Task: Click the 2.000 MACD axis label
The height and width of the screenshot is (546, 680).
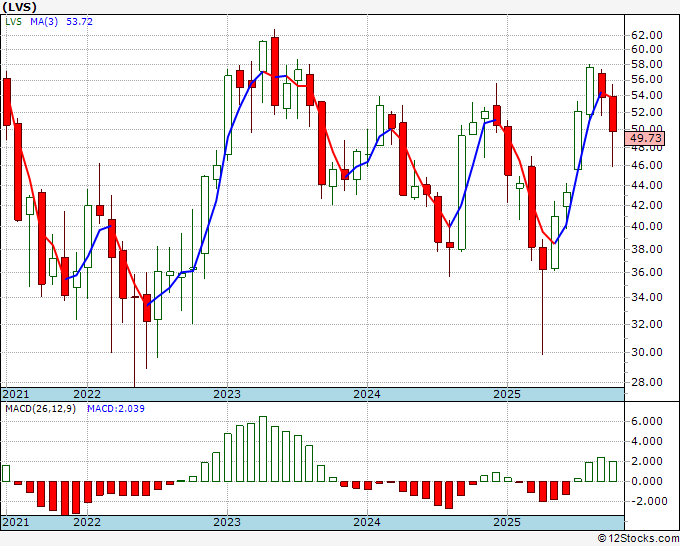Action: pos(647,461)
